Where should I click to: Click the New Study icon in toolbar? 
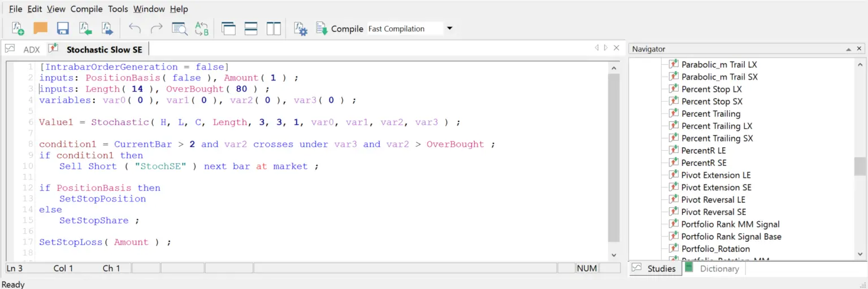[x=18, y=29]
